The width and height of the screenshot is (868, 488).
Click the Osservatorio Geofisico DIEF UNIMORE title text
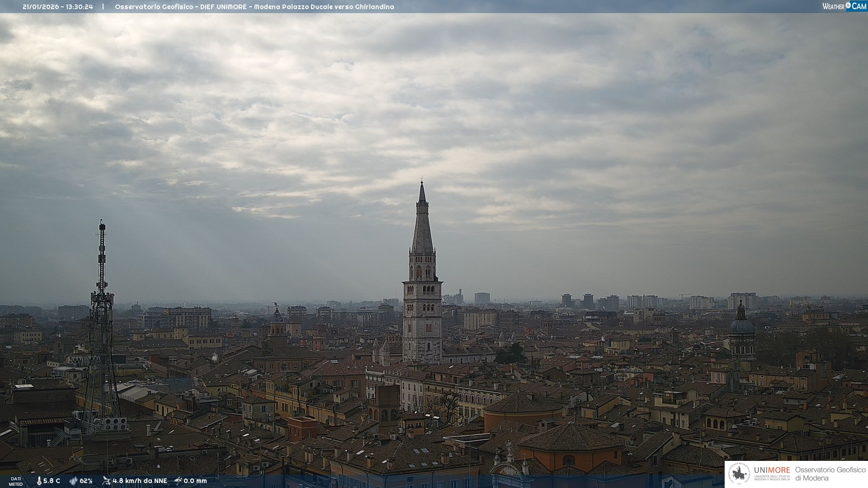254,7
